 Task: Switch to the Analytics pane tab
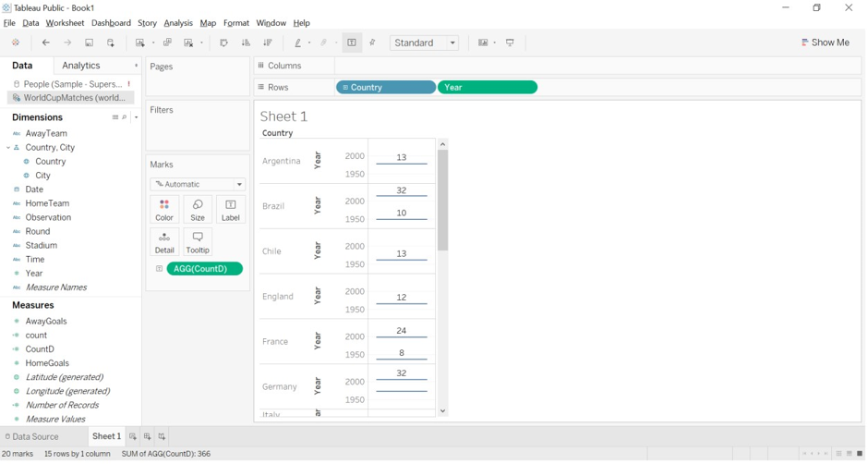tap(81, 66)
